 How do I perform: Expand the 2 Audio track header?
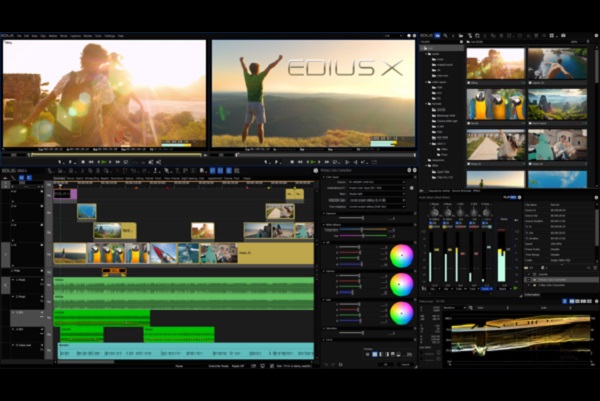13,297
